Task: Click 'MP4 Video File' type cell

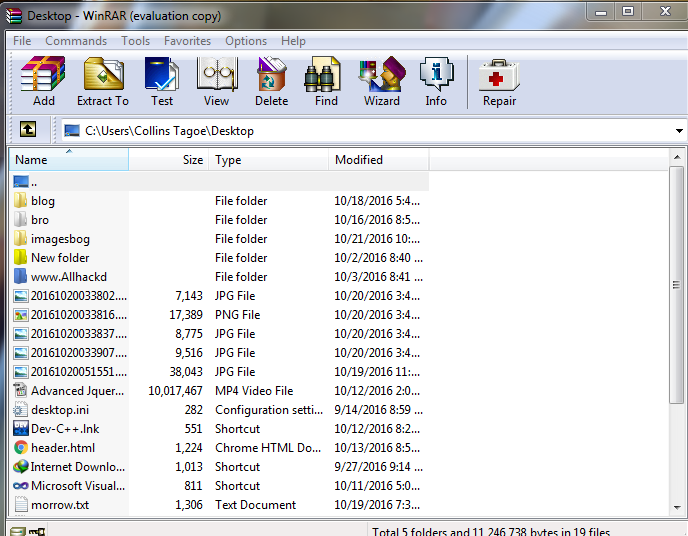Action: click(254, 390)
